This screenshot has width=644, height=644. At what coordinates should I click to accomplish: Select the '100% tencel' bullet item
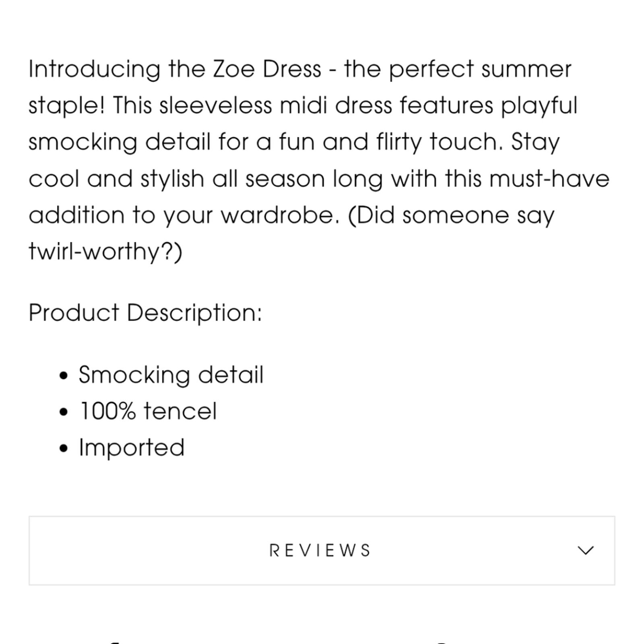pos(148,411)
